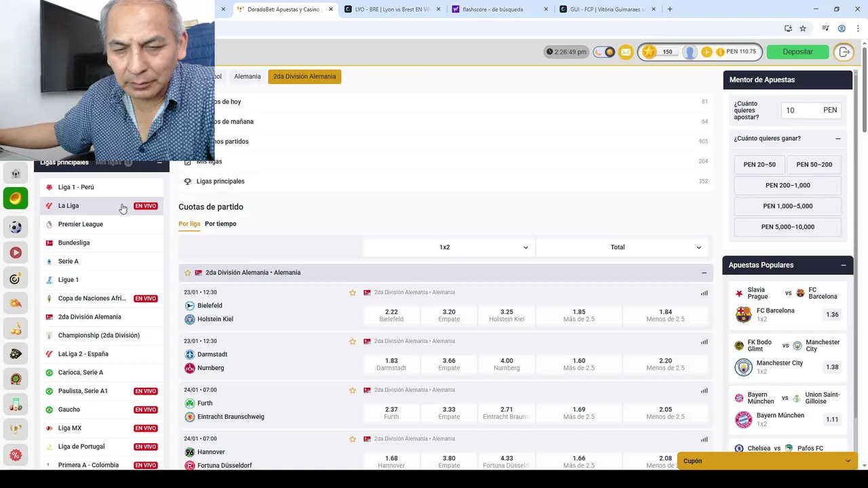
Task: Click the bet amount input field
Action: [811, 110]
